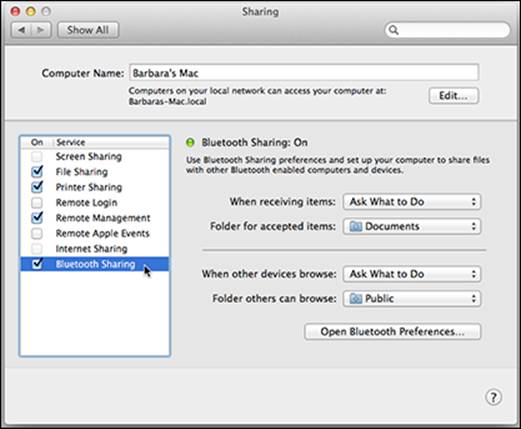Enable the Remote Login checkbox
This screenshot has height=429, width=521.
37,202
